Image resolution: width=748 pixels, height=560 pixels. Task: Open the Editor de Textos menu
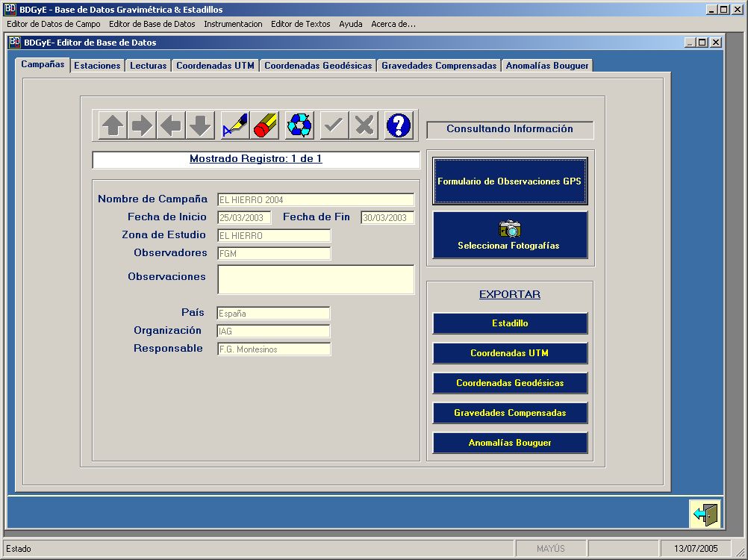pyautogui.click(x=300, y=24)
